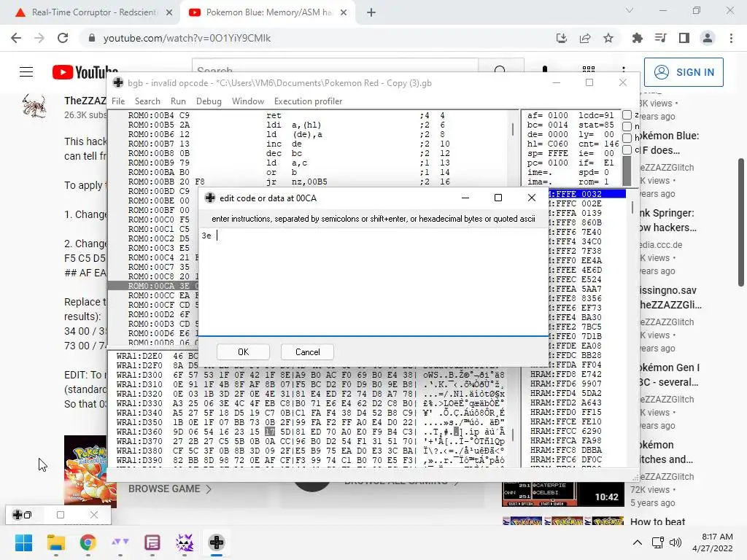The width and height of the screenshot is (747, 560).
Task: Open the YouTube hamburger guide menu
Action: pos(26,72)
